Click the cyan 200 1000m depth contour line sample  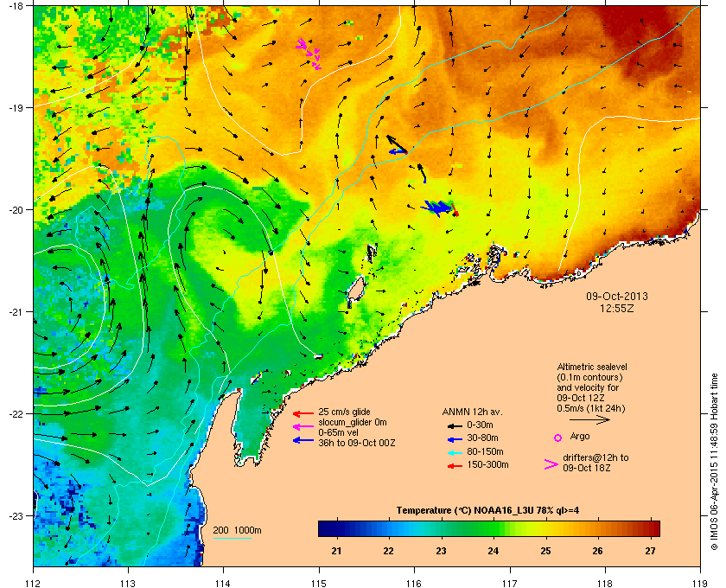(x=232, y=538)
